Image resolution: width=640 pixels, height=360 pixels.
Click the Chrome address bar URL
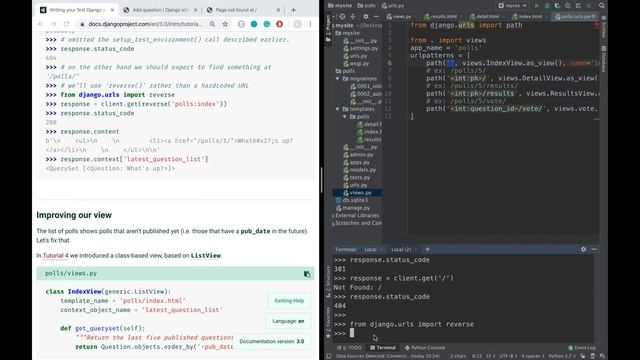point(145,24)
